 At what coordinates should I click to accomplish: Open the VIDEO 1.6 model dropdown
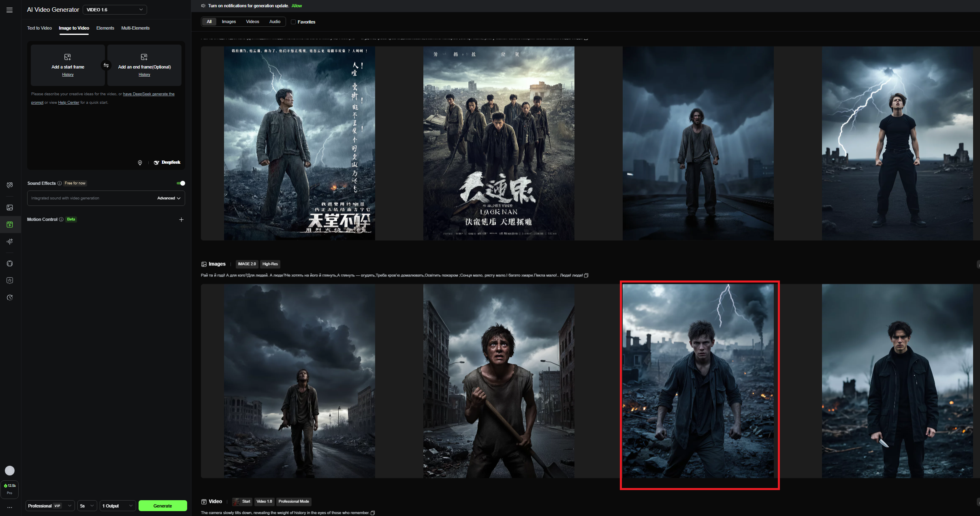115,10
